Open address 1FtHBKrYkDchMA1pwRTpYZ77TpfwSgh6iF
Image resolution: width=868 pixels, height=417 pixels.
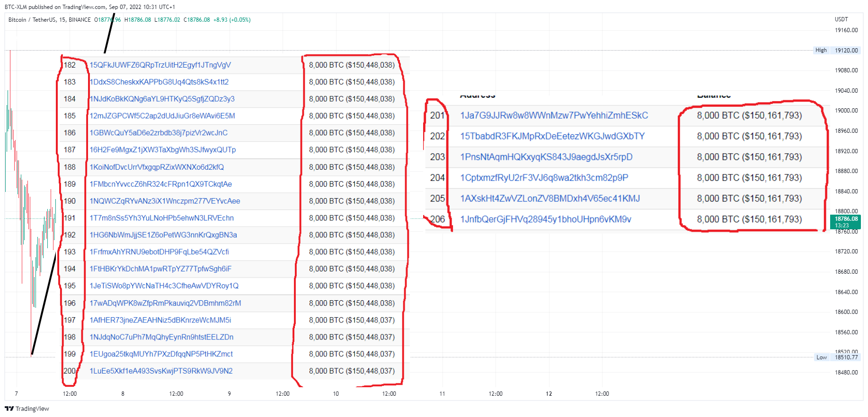tap(160, 269)
